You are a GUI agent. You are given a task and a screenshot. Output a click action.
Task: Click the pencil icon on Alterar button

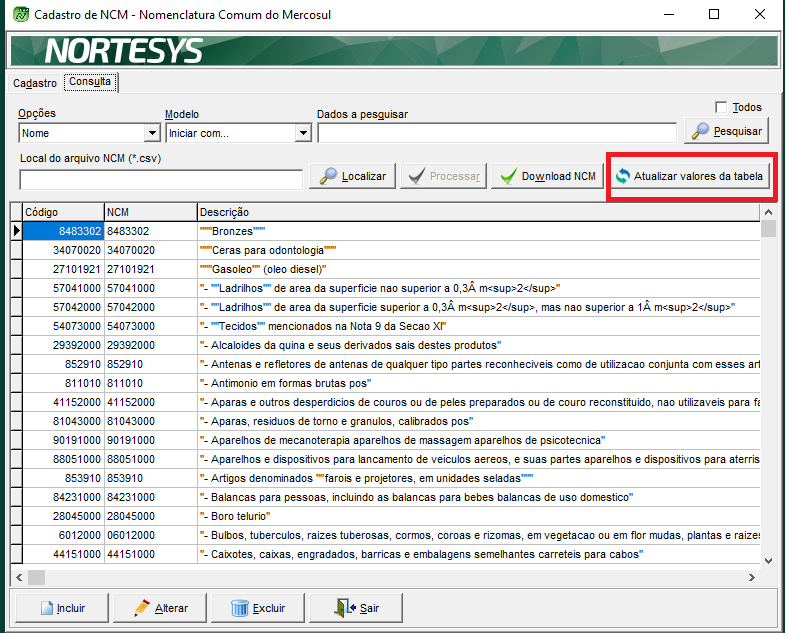click(142, 608)
